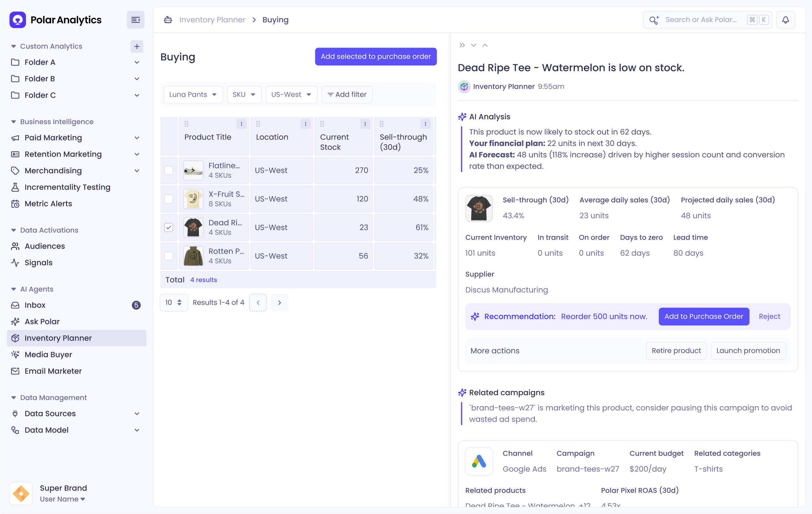Screen dimensions: 812x514
Task: Open the SKU filter dropdown
Action: click(x=244, y=95)
